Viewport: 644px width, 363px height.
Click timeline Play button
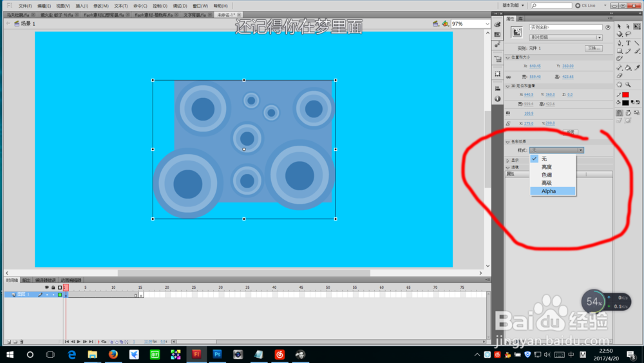click(x=79, y=342)
